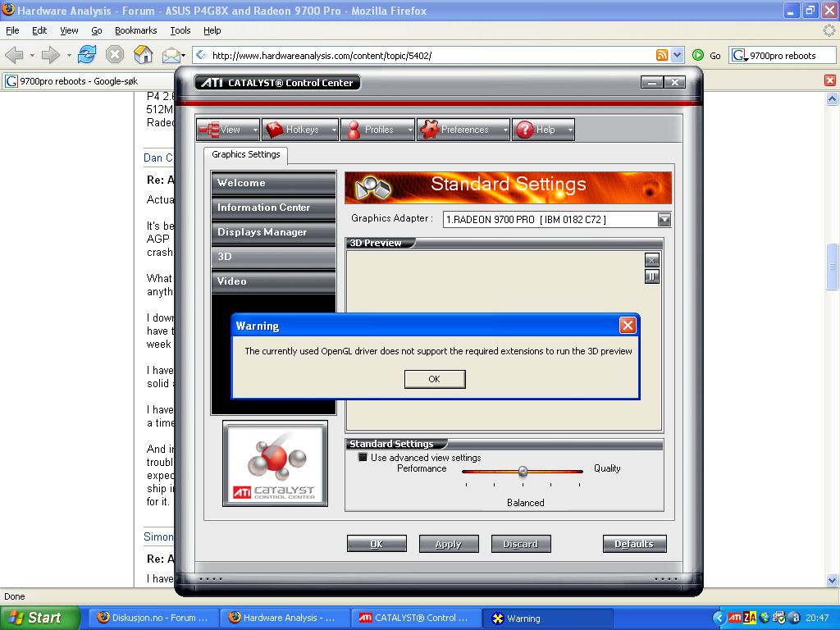Open the Firefox address bar history dropdown
840x630 pixels.
click(x=677, y=55)
